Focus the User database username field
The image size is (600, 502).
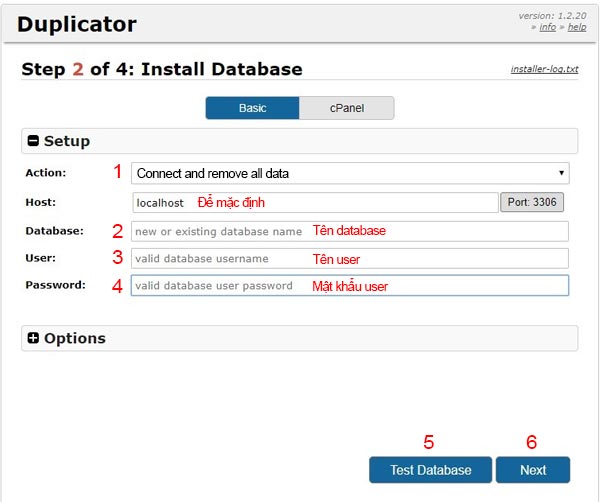click(350, 258)
